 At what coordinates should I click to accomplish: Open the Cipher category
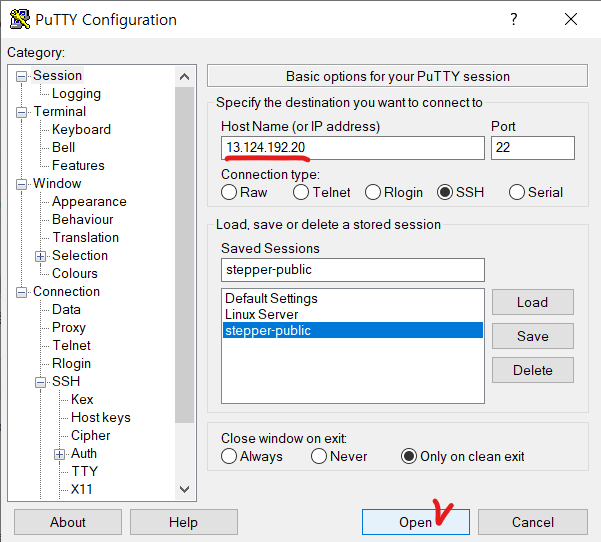click(x=90, y=436)
